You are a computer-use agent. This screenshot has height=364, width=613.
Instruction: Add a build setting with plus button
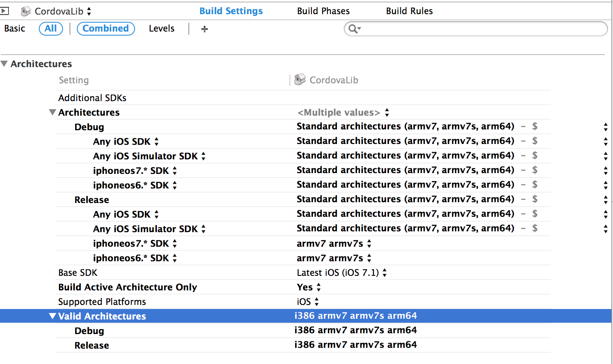click(x=205, y=29)
